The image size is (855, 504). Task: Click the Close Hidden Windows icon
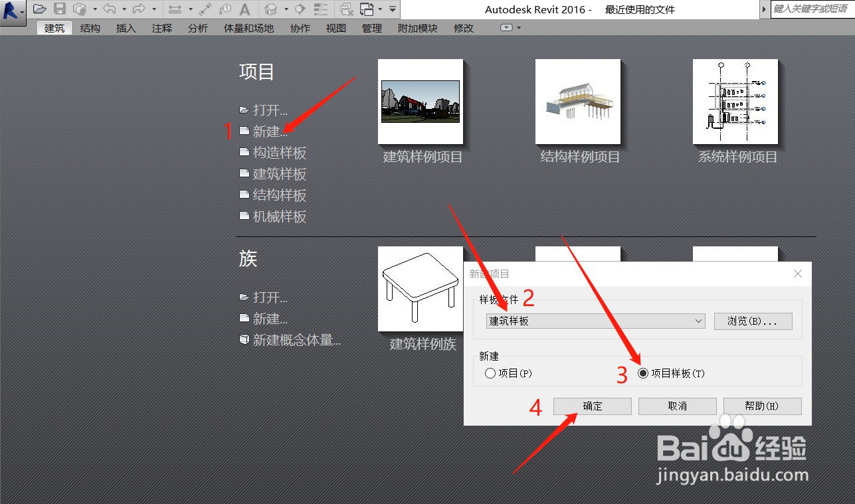click(x=346, y=9)
